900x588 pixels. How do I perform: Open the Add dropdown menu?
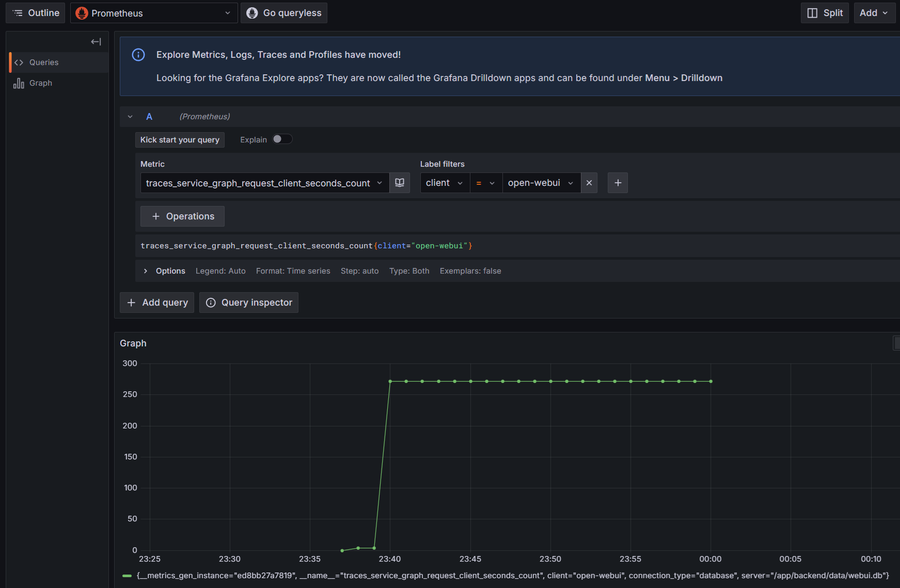(x=874, y=13)
